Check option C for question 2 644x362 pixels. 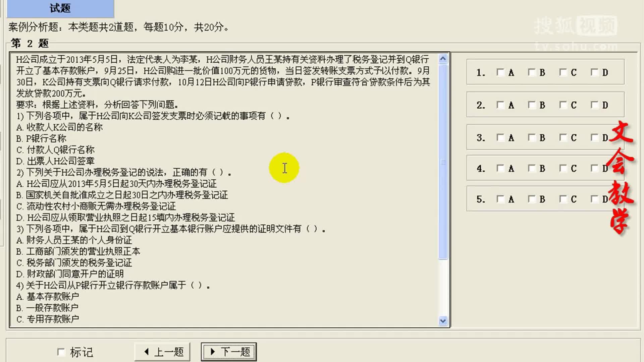[x=563, y=105]
